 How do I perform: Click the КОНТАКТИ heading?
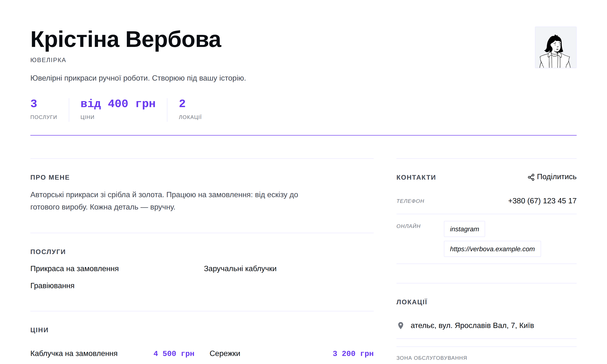416,177
